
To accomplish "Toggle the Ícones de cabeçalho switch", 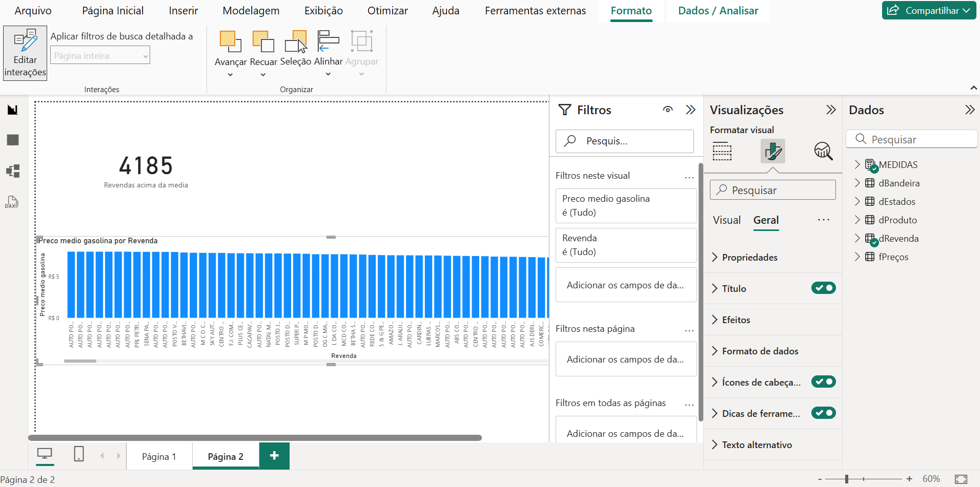I will point(823,382).
